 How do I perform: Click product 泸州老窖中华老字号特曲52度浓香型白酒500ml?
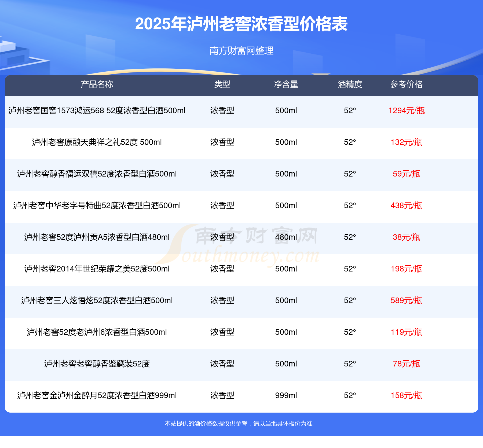click(x=97, y=205)
